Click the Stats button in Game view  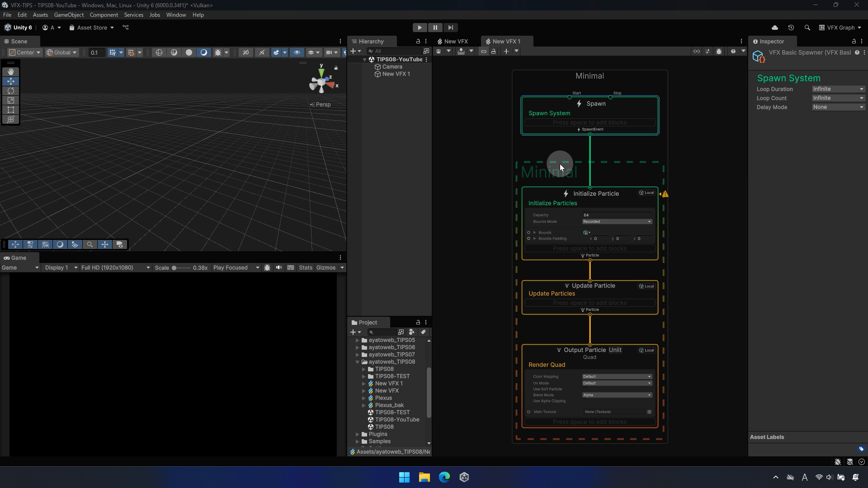tap(306, 268)
